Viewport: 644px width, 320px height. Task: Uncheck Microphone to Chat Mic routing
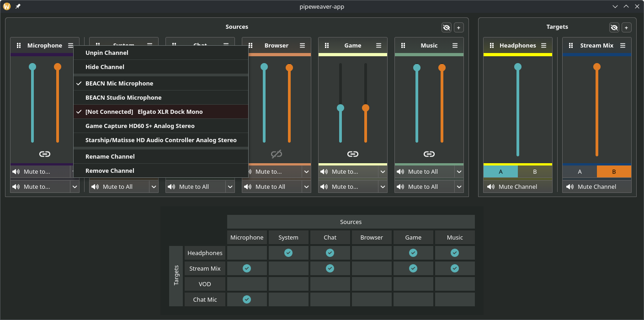click(x=247, y=299)
